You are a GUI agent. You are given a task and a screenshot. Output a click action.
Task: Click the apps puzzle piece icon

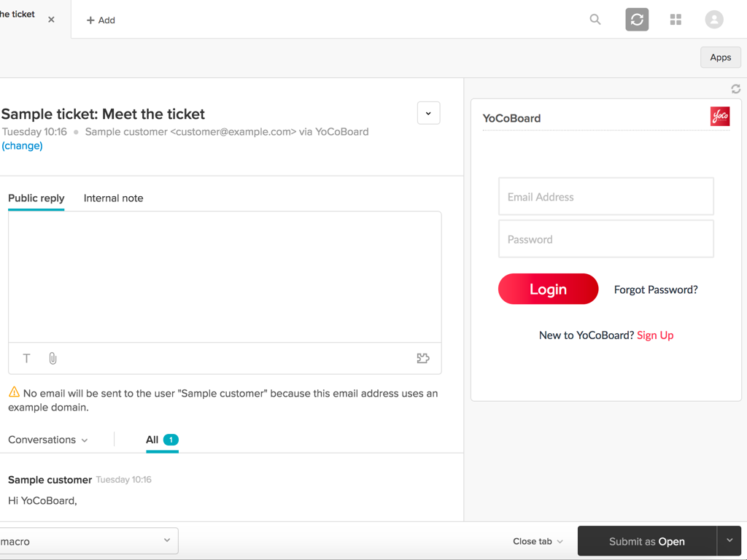(423, 358)
